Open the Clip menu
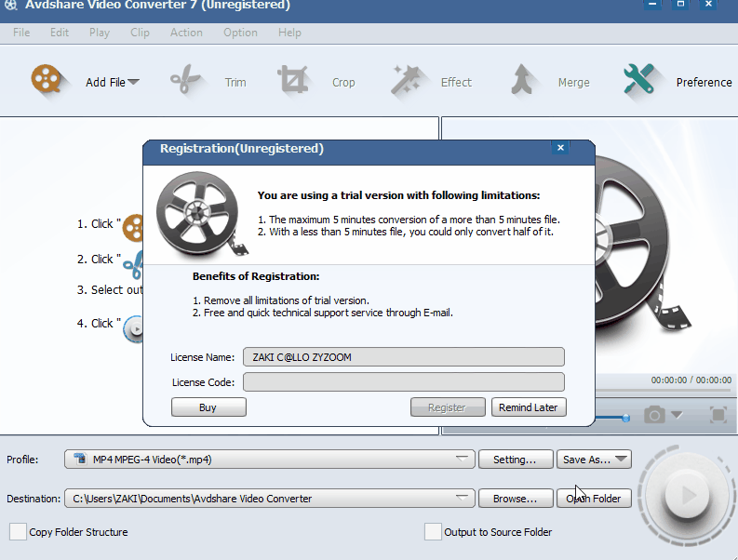 (140, 33)
